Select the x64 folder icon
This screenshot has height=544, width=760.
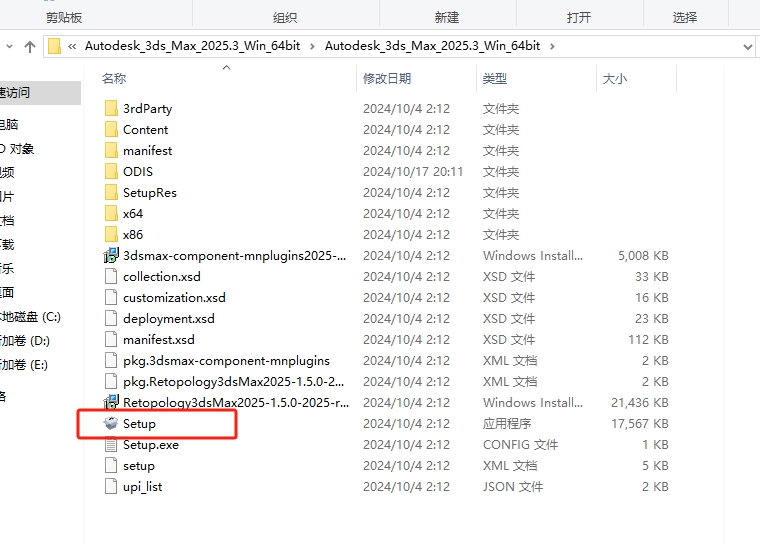[111, 213]
